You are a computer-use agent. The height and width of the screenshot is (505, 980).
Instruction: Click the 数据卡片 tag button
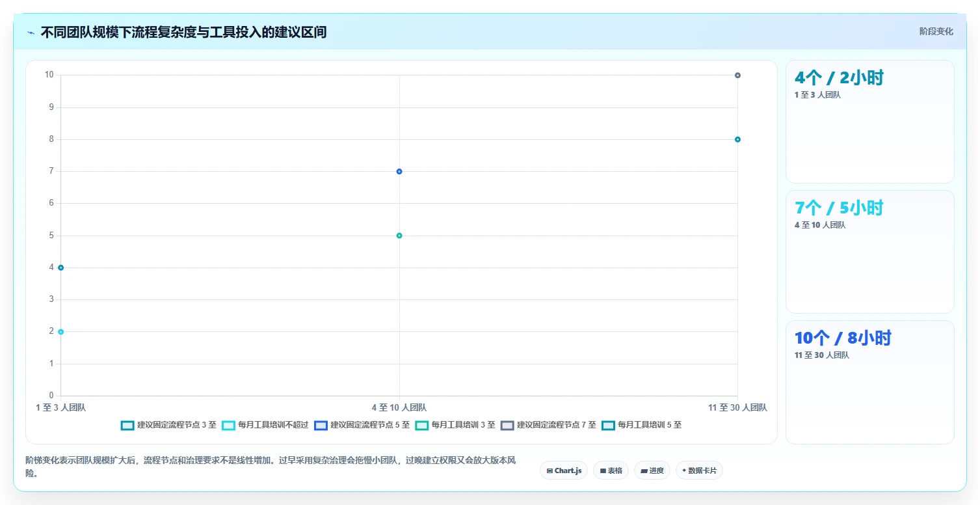(x=699, y=471)
